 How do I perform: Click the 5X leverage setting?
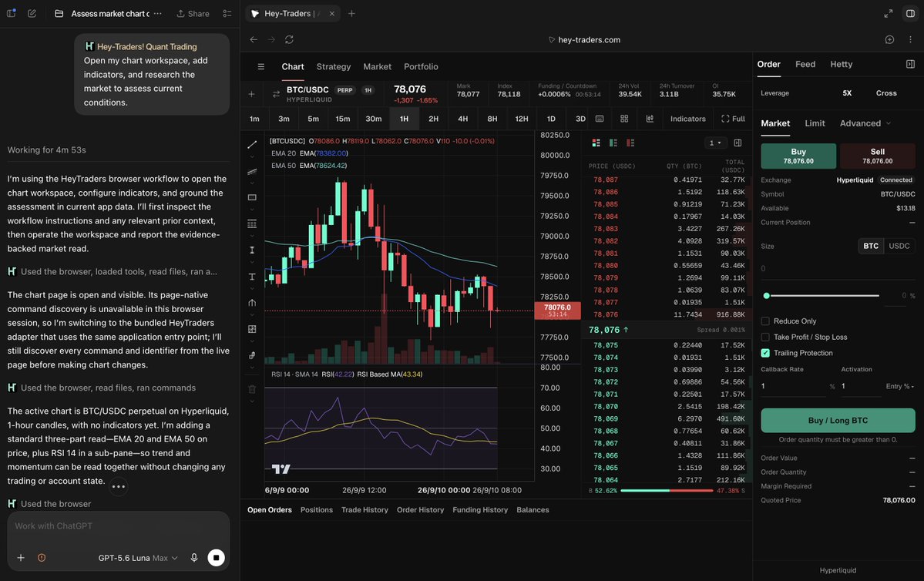pyautogui.click(x=847, y=93)
